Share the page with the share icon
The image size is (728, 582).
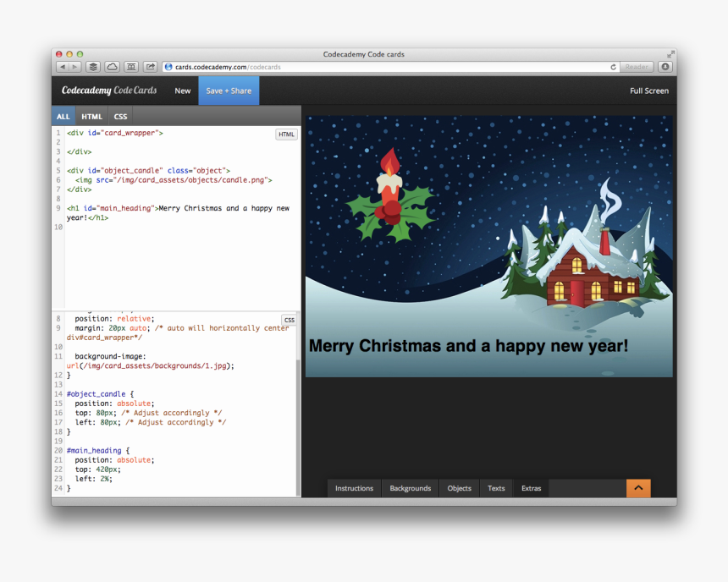pos(151,67)
